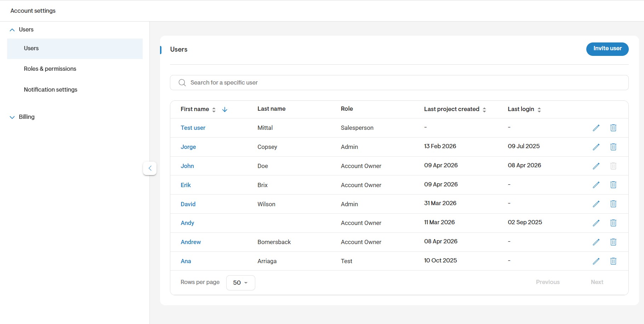Screen dimensions: 644x324
Task: Go to the Next page
Action: (597, 282)
